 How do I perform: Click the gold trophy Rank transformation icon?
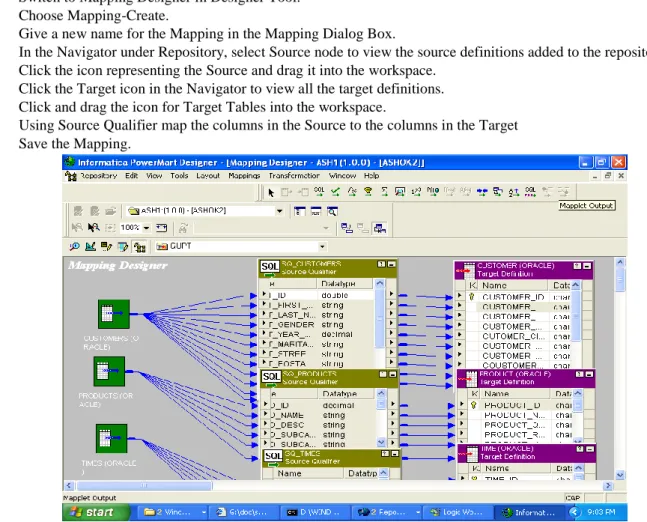click(368, 191)
